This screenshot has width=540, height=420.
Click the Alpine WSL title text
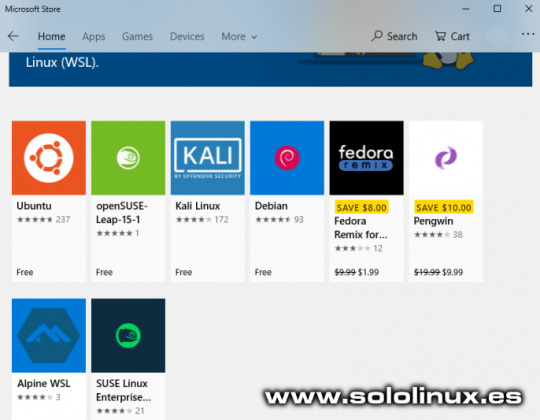click(x=44, y=384)
